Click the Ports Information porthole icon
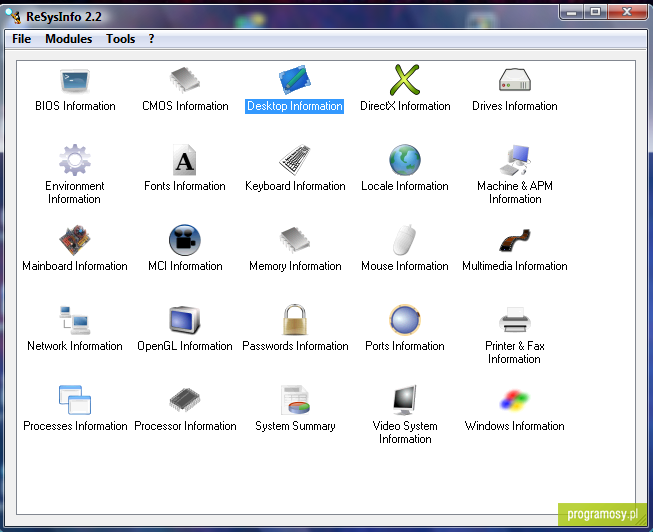This screenshot has height=532, width=653. point(405,320)
